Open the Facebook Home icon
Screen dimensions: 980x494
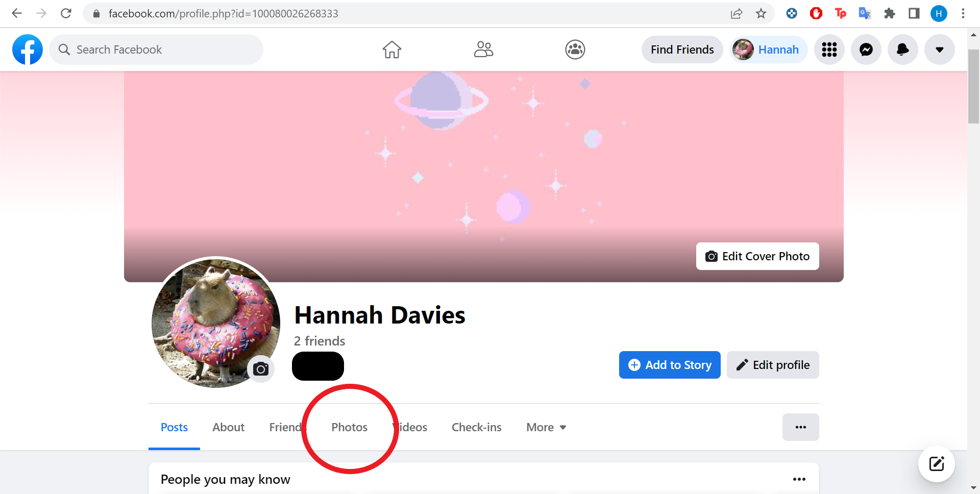[392, 50]
